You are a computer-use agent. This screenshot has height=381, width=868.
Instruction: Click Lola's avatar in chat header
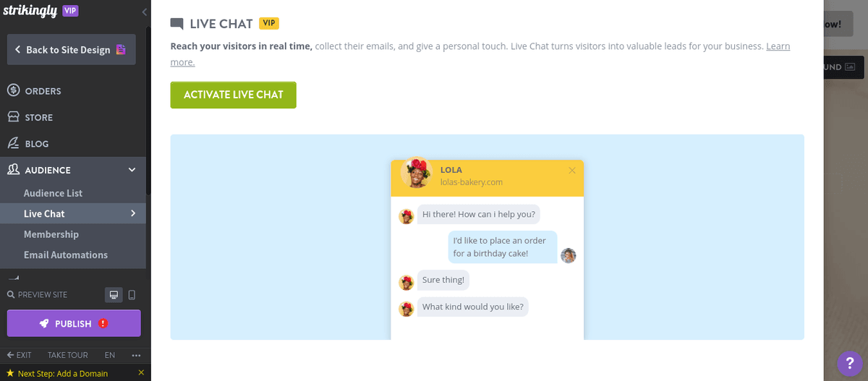pos(416,174)
